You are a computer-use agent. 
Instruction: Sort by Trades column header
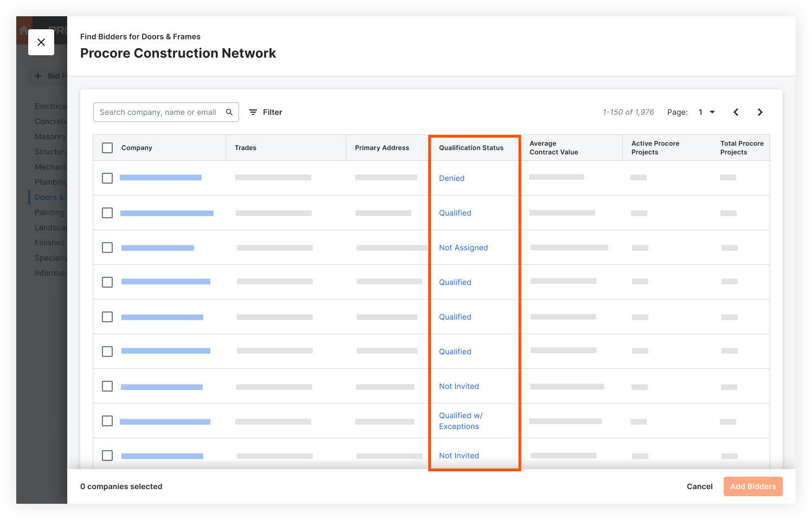(246, 148)
